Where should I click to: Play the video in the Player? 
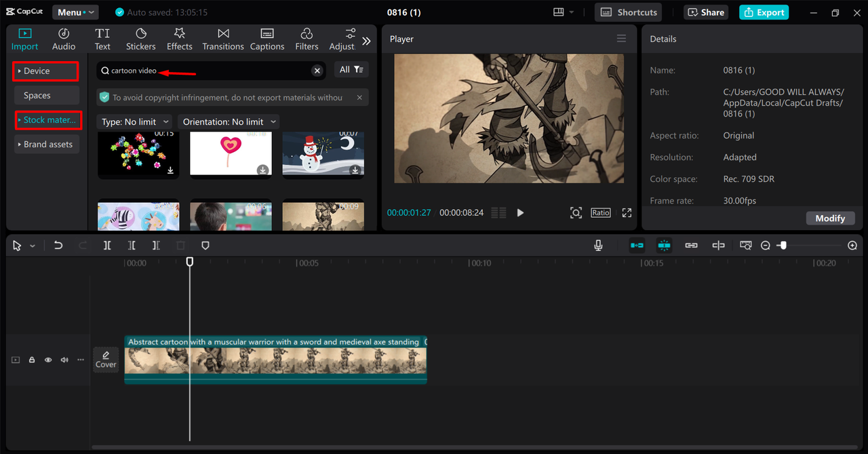520,212
